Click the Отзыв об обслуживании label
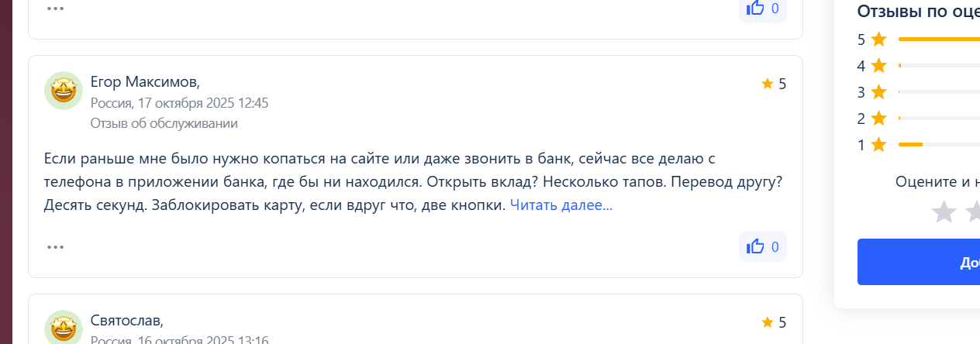The width and height of the screenshot is (980, 344). click(x=164, y=123)
